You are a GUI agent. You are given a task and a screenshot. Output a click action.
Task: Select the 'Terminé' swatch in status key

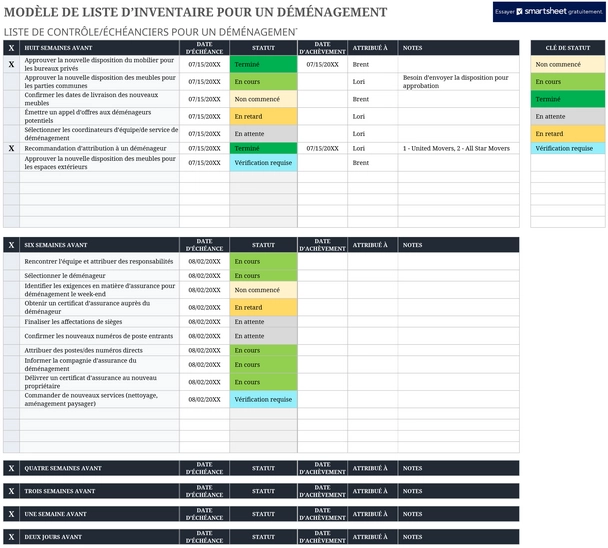tap(568, 99)
